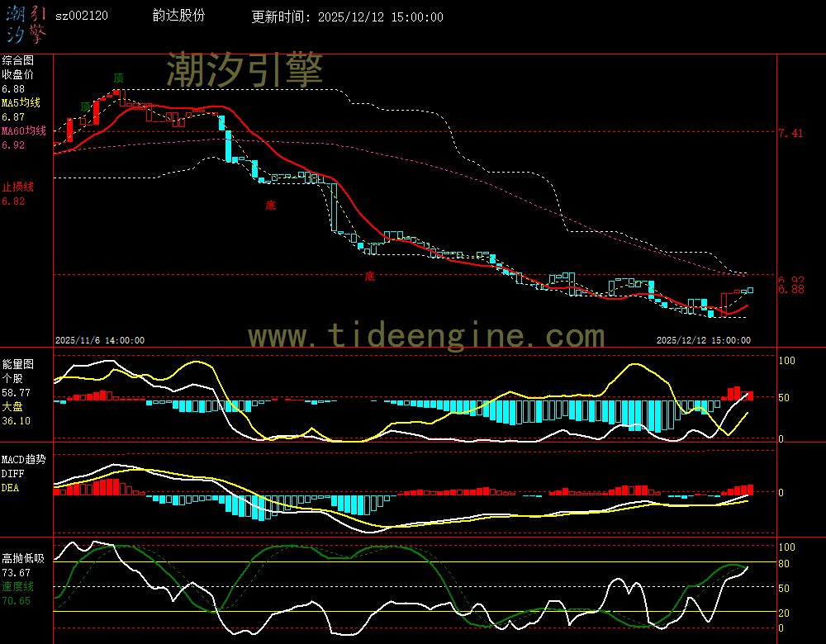Click the 底 marker beside the thick red line
826x644 pixels.
click(x=270, y=205)
